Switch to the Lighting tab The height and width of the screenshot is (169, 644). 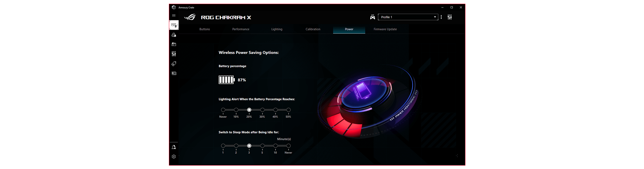(277, 29)
